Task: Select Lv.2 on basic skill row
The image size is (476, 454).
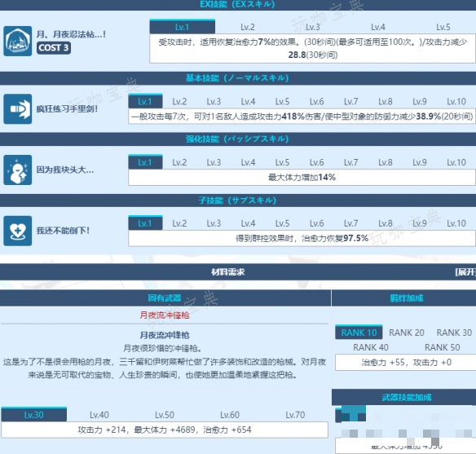Action: point(179,101)
